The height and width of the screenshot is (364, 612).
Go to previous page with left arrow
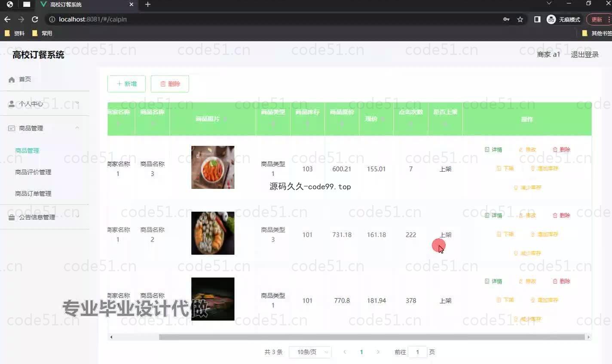point(345,352)
